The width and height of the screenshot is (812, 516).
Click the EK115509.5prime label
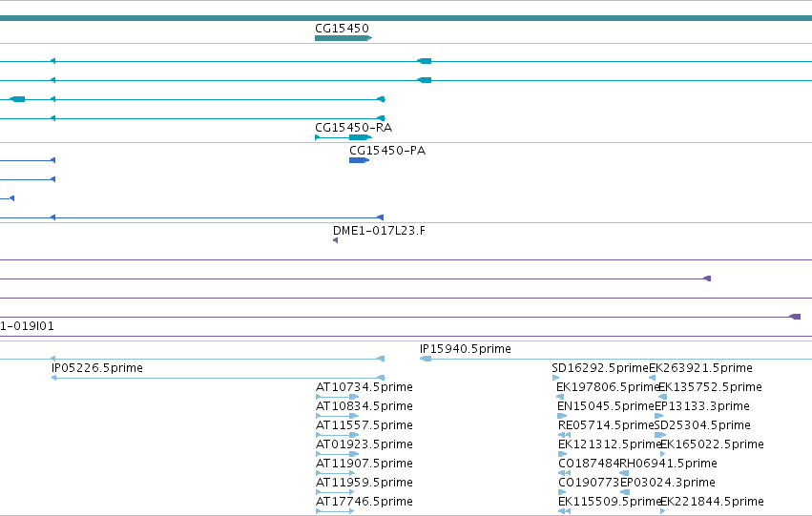point(610,502)
